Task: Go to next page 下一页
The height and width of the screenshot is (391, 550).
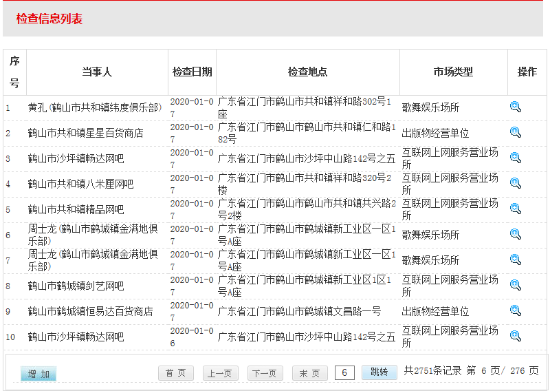Action: [265, 373]
